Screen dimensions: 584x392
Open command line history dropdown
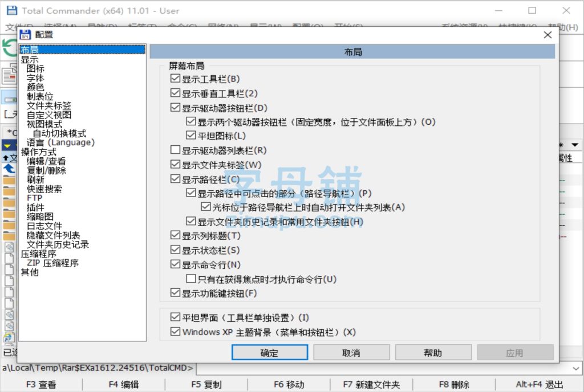pos(576,368)
